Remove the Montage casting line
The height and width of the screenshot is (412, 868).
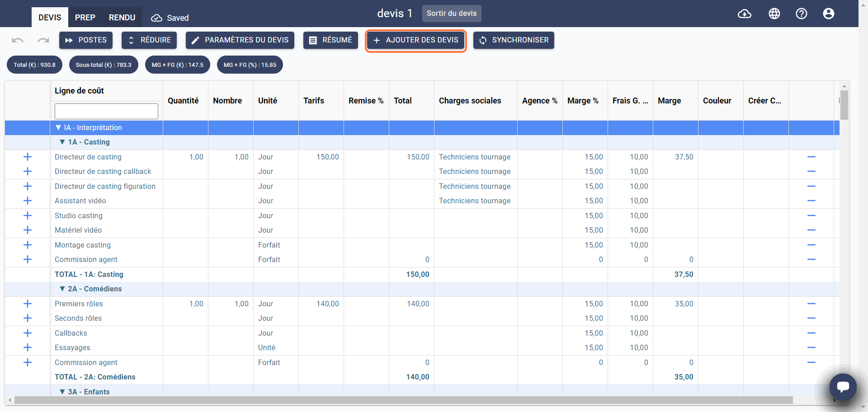coord(811,245)
